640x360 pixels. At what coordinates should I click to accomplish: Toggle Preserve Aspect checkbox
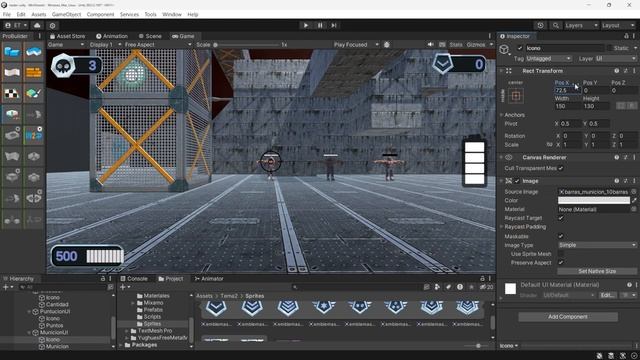(x=561, y=263)
